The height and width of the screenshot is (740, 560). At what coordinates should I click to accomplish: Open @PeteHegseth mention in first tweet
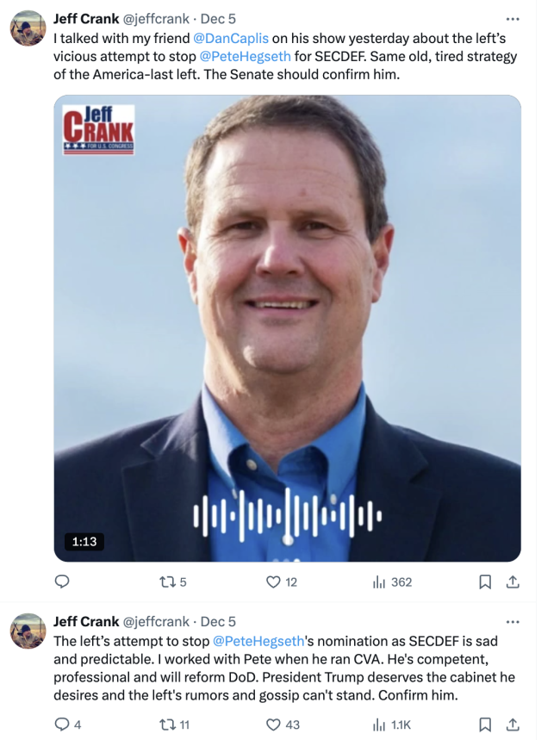(x=245, y=57)
